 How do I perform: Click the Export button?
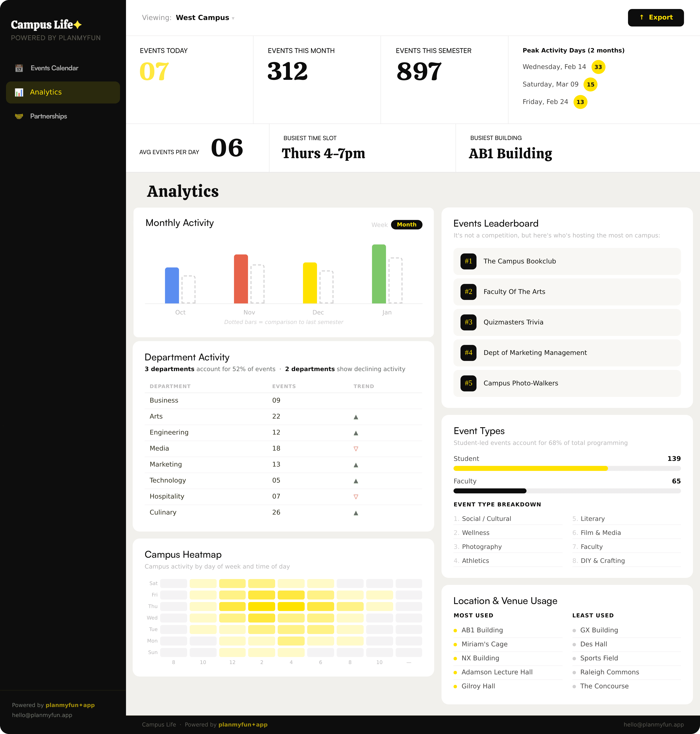point(656,17)
